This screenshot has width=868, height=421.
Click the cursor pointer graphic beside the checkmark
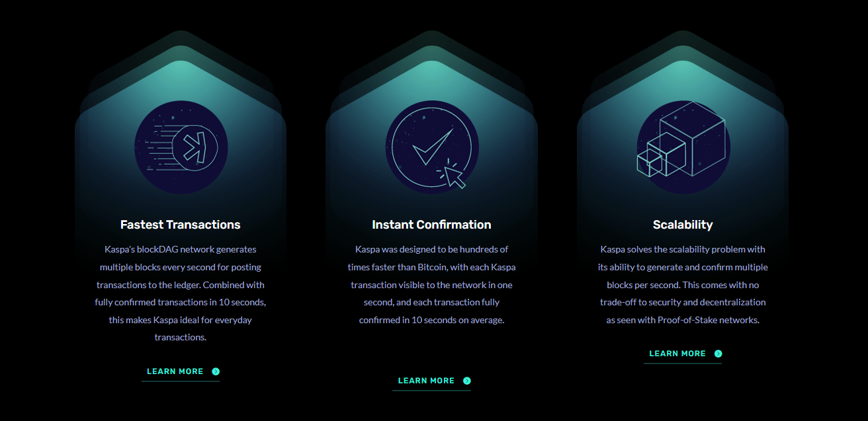pos(455,176)
